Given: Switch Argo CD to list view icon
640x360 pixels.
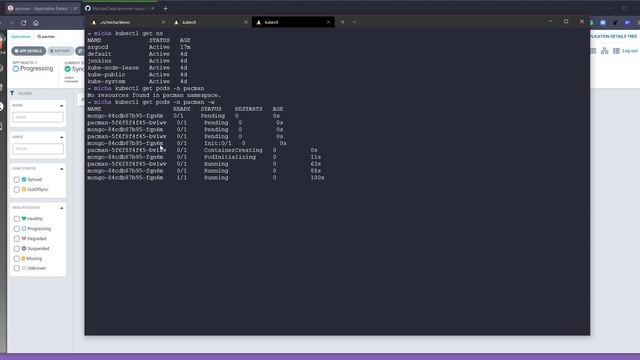Looking at the screenshot, I should 616,51.
